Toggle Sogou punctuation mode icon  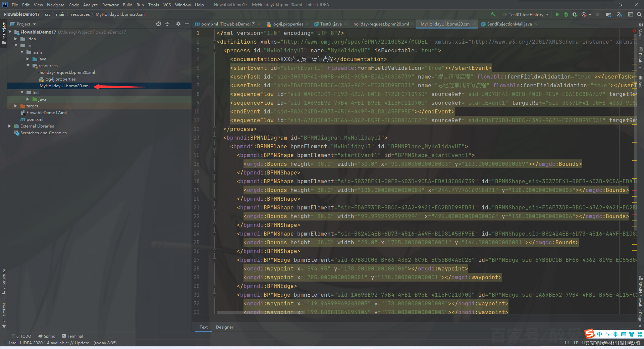(x=607, y=334)
